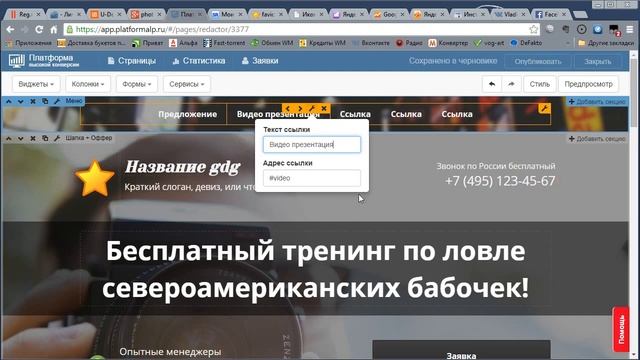The image size is (640, 360).
Task: Open menu widget settings orange wrench at right
Action: (544, 108)
